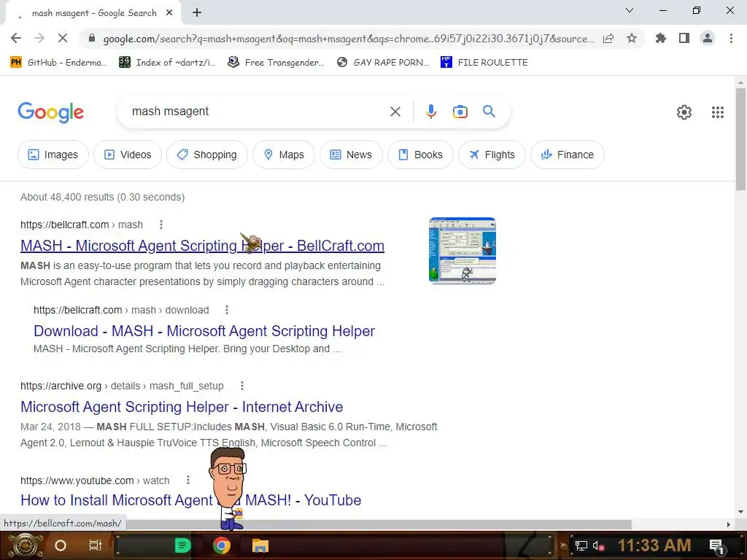Open the GitHub Enderman bookmark
747x560 pixels.
pyautogui.click(x=59, y=63)
